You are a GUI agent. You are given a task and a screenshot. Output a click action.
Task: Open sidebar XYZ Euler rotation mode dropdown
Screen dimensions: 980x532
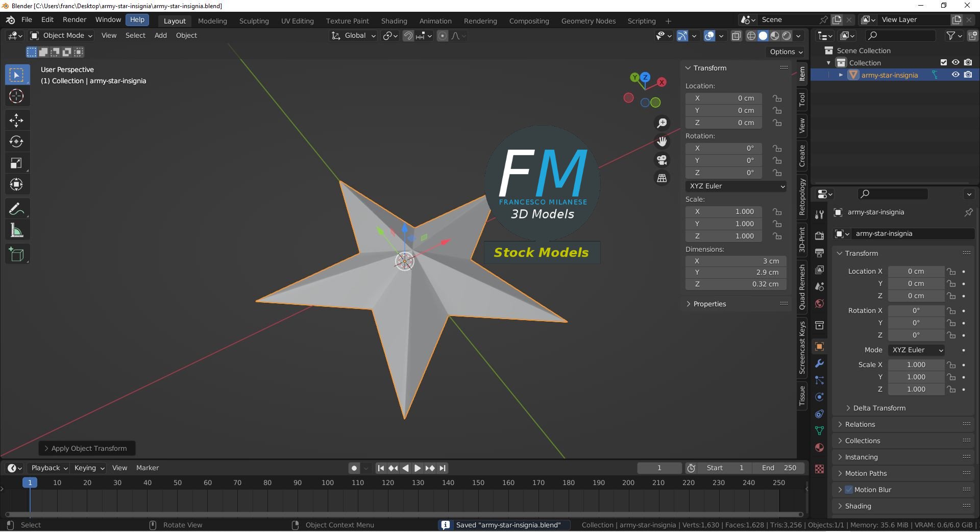[736, 186]
